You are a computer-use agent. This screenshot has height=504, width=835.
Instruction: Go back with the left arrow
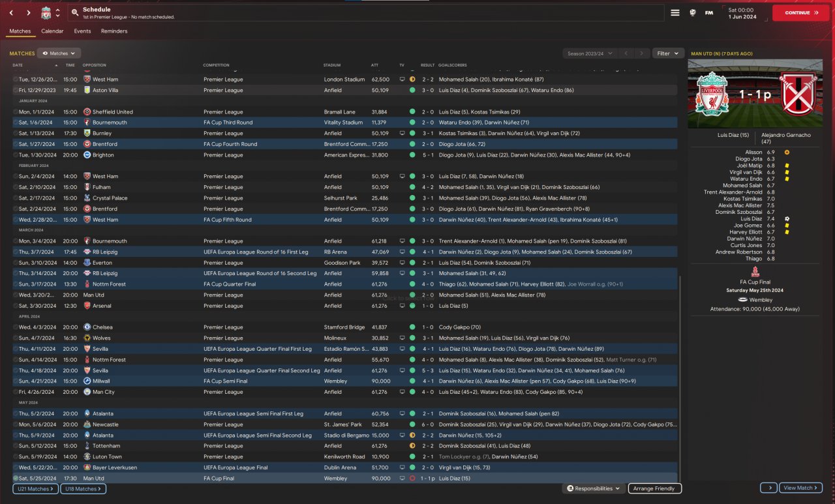pos(11,12)
